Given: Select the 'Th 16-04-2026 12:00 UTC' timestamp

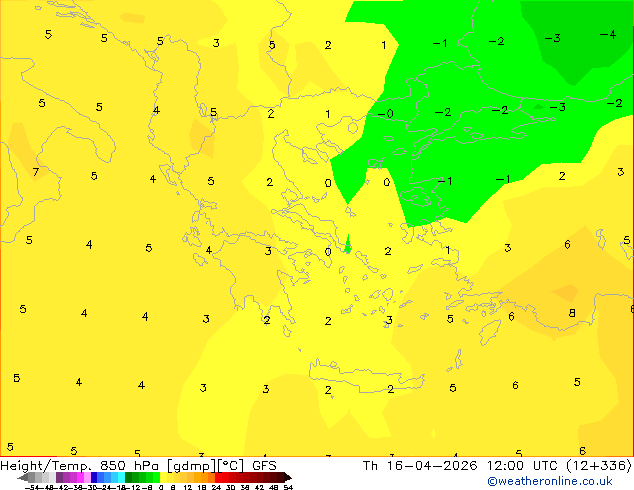Looking at the screenshot, I should tap(459, 466).
